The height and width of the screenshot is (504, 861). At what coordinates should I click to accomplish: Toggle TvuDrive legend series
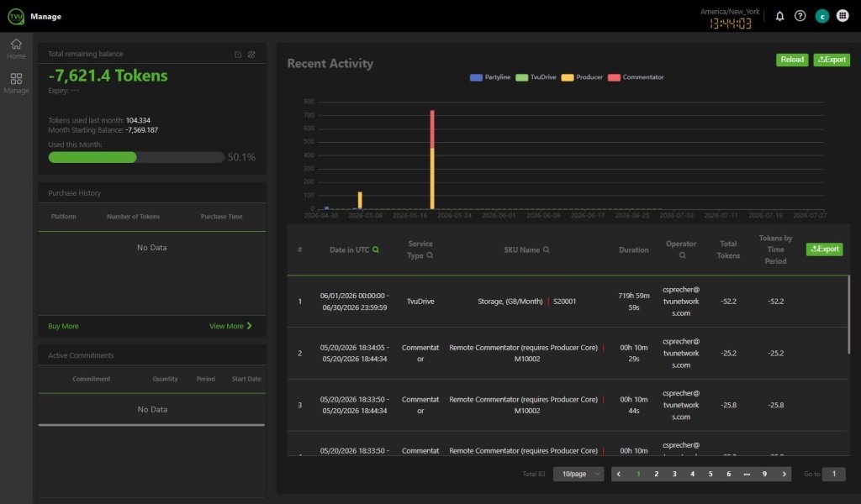pos(536,77)
